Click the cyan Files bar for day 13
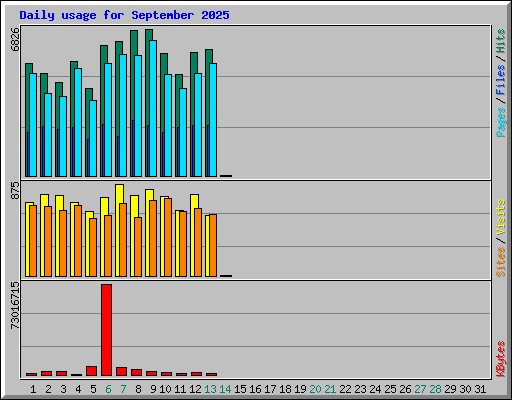512x400 pixels. (213, 120)
